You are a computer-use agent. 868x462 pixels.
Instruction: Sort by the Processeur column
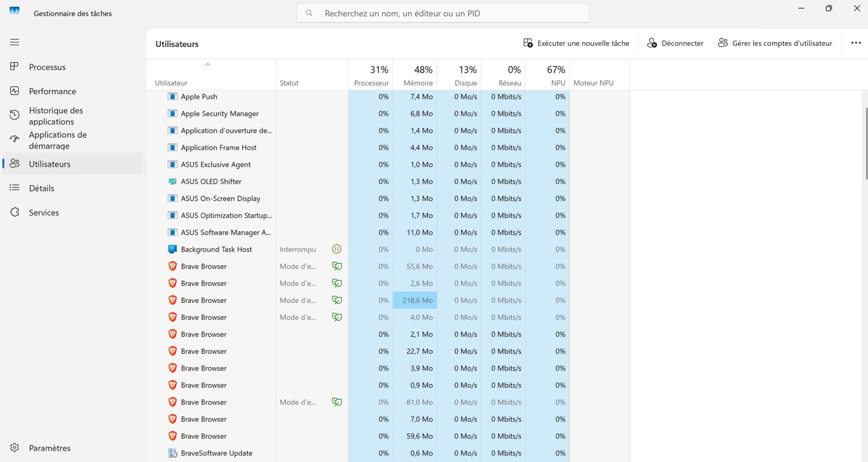point(371,75)
